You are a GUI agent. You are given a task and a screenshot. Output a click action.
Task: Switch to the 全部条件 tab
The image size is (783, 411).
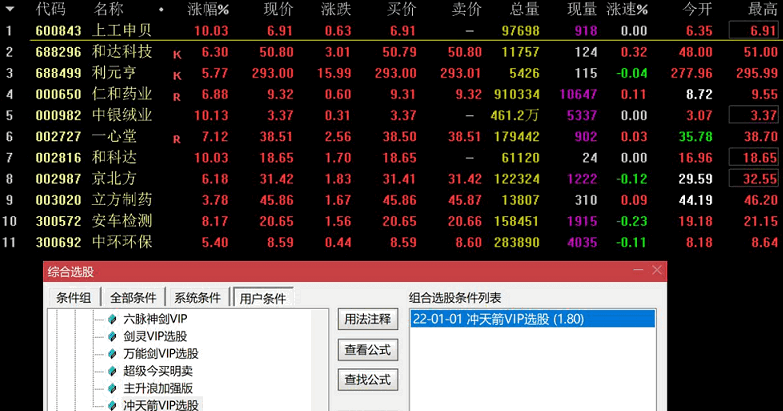pos(133,298)
